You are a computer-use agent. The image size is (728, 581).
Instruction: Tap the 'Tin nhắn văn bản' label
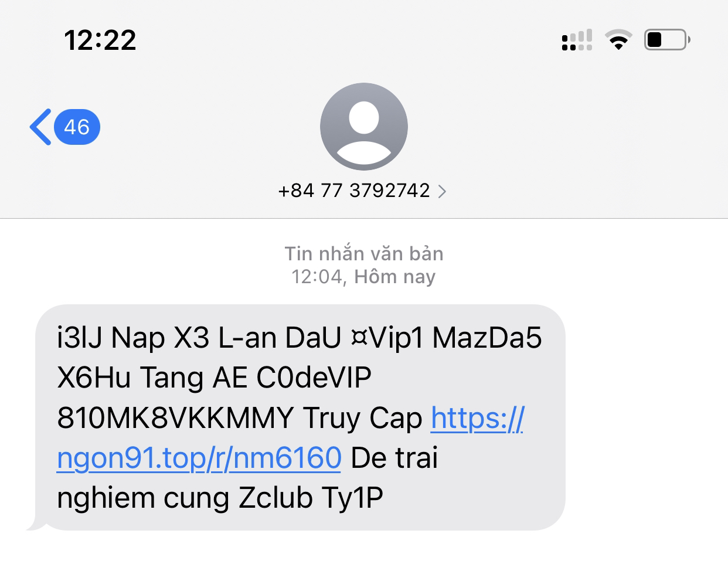click(364, 253)
